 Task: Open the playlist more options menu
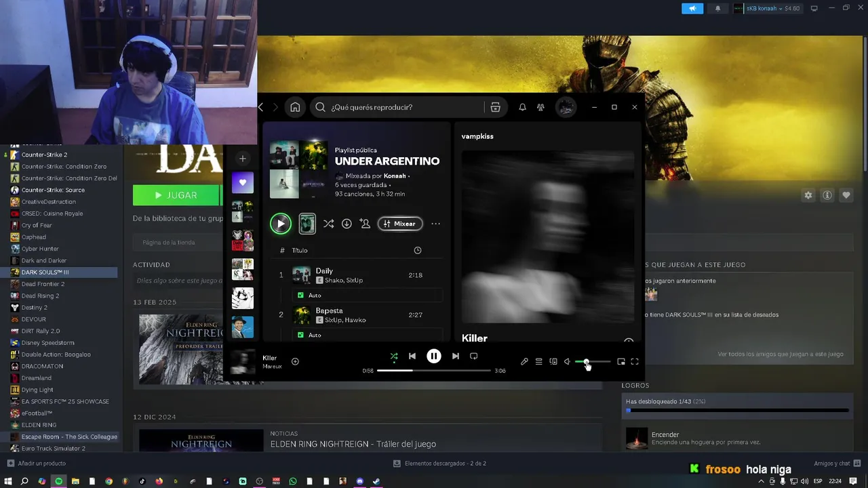(436, 224)
